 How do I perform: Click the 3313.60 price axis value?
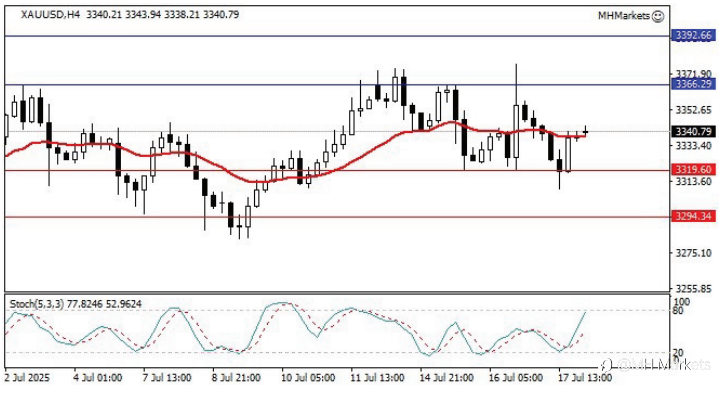click(x=694, y=181)
